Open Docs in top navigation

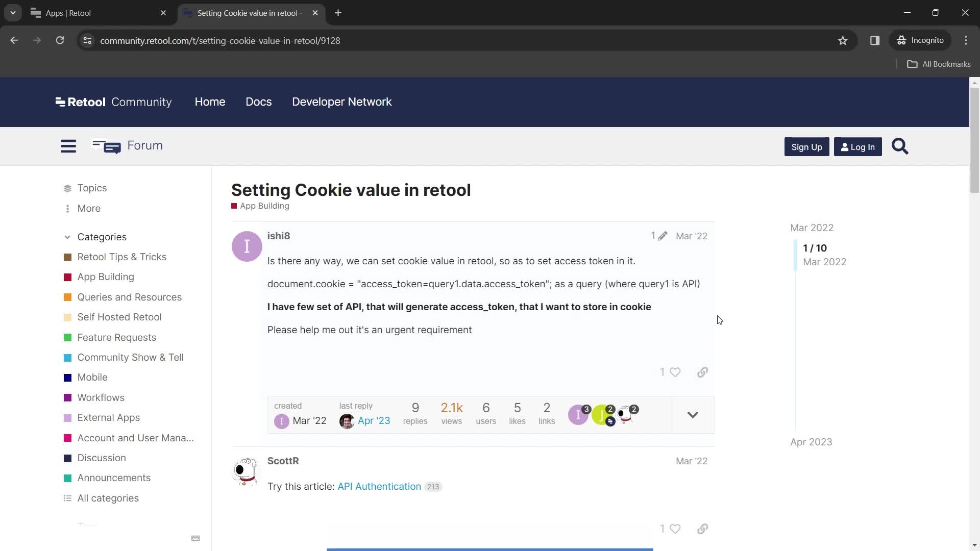259,102
